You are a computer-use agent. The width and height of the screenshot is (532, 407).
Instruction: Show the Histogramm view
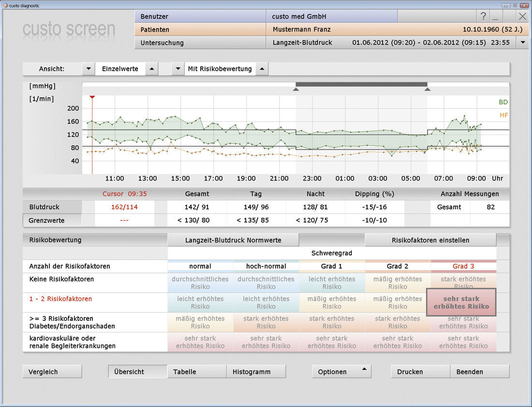pyautogui.click(x=257, y=371)
